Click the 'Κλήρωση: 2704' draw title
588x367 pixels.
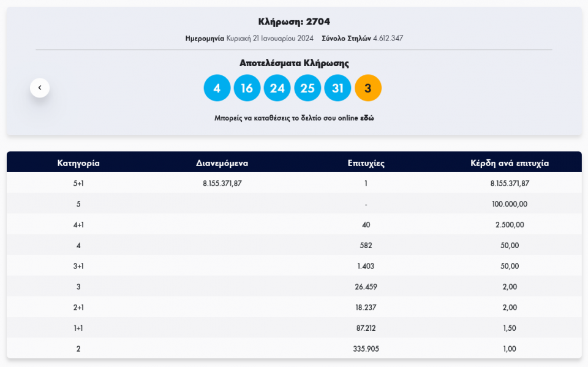point(294,22)
